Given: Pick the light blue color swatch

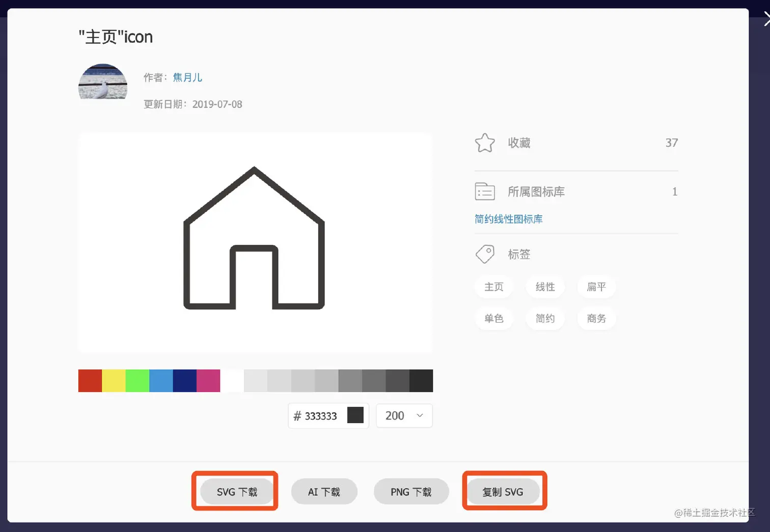Looking at the screenshot, I should coord(161,381).
